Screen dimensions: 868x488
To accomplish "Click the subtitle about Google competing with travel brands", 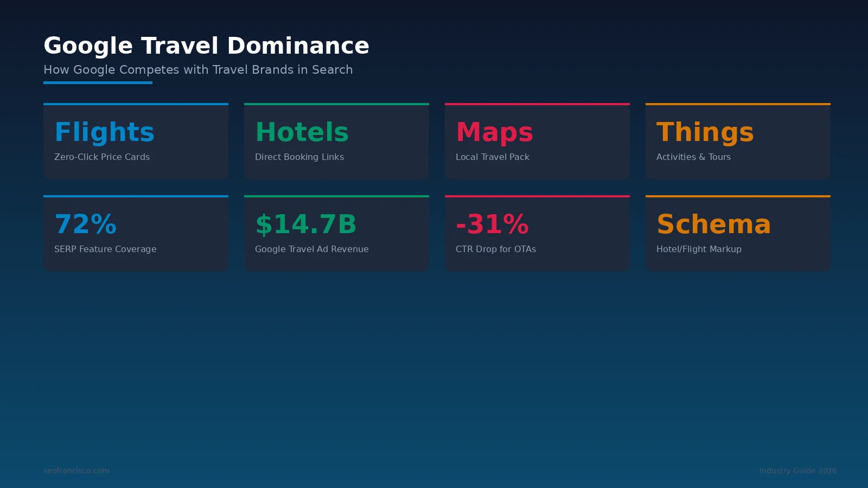I will point(198,69).
